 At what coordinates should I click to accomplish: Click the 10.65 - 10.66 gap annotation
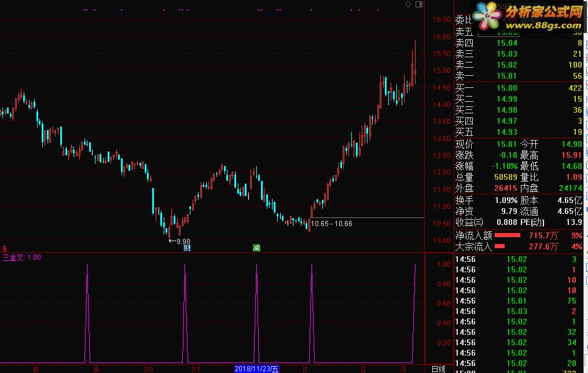332,224
